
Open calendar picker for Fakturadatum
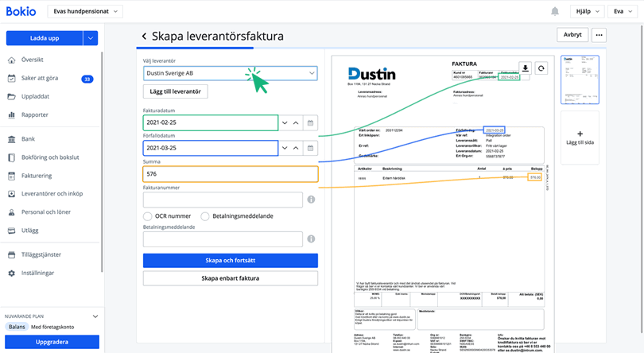[310, 123]
